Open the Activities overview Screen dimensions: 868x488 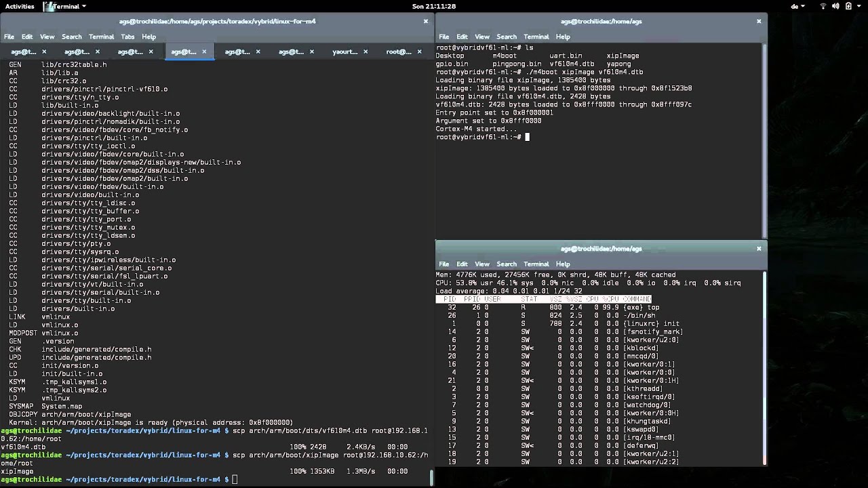coord(20,6)
